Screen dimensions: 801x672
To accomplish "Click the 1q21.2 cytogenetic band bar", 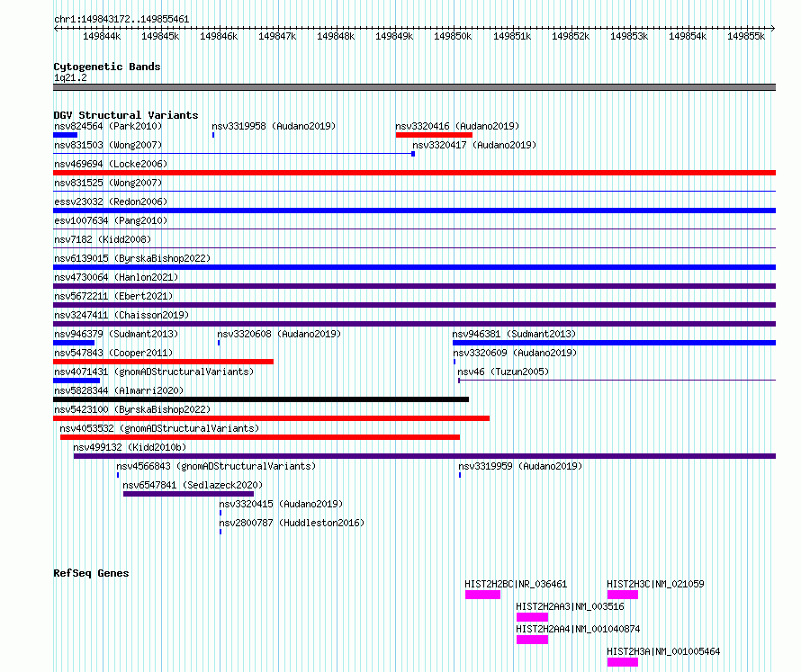I will (414, 87).
